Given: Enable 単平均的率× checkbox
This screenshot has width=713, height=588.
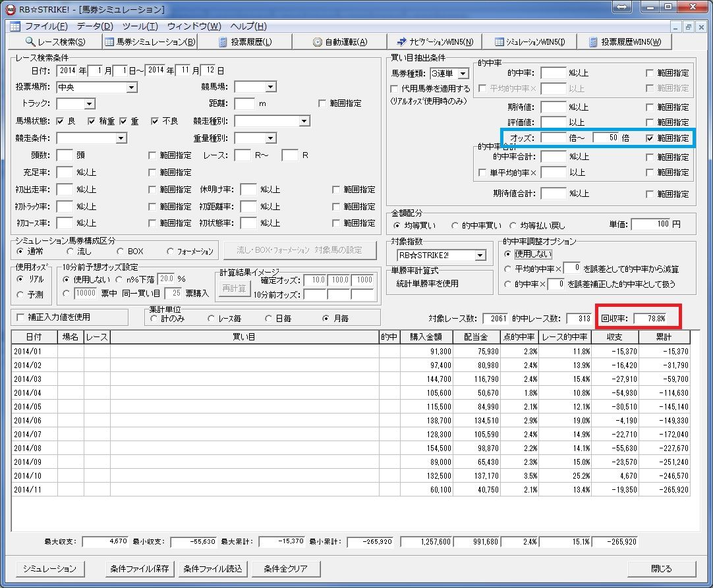Looking at the screenshot, I should (x=482, y=173).
